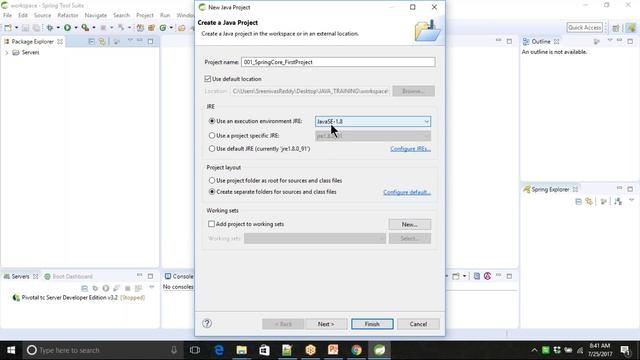Click the Open Console icon in Console view
640x360 pixels.
pos(456,276)
